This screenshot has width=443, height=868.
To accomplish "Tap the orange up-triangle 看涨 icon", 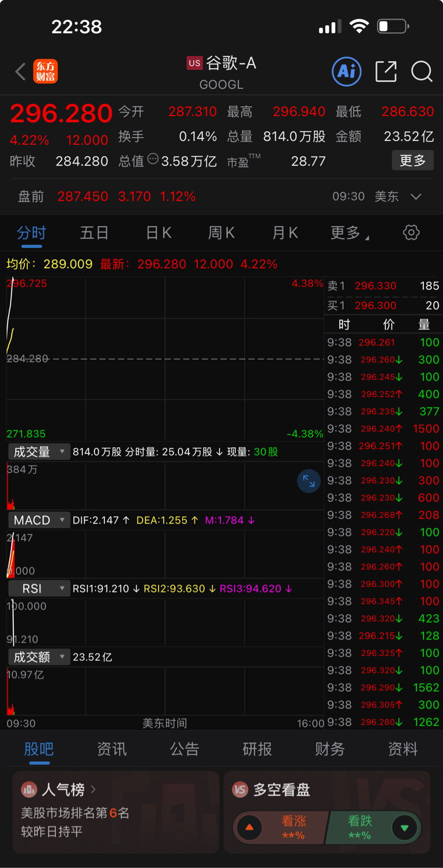I will (249, 828).
